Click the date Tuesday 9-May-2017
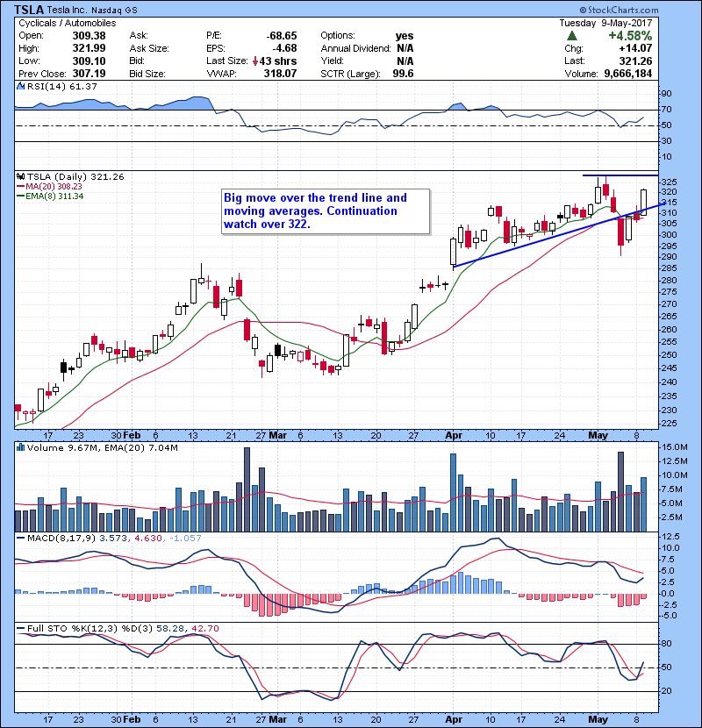Image resolution: width=702 pixels, height=728 pixels. (x=605, y=23)
